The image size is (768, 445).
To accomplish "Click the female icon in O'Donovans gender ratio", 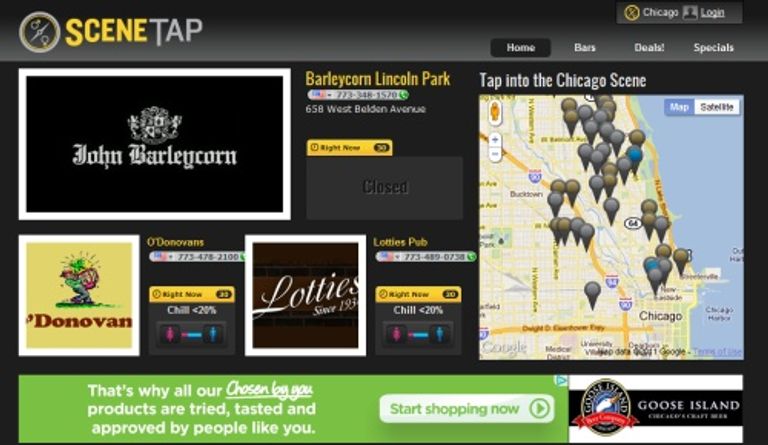I will 170,334.
